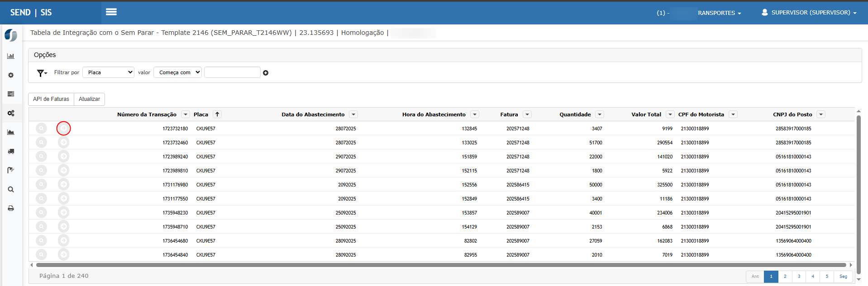Toggle the Placa column sort arrow
Viewport: 868px width, 286px height.
click(x=217, y=114)
